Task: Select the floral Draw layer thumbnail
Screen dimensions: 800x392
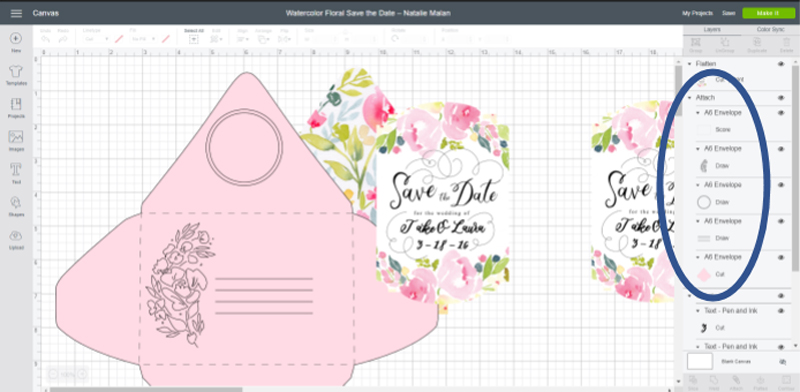Action: click(704, 166)
